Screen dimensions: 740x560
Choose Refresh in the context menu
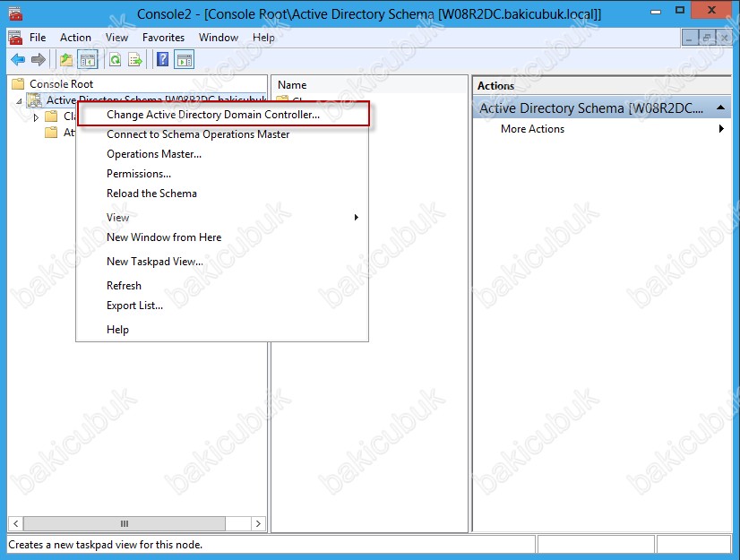tap(222, 286)
